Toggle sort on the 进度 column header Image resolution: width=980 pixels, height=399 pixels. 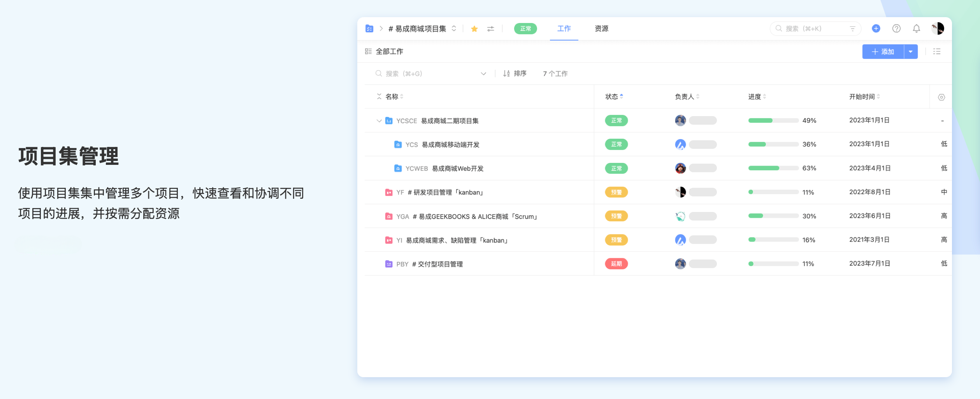coord(757,97)
